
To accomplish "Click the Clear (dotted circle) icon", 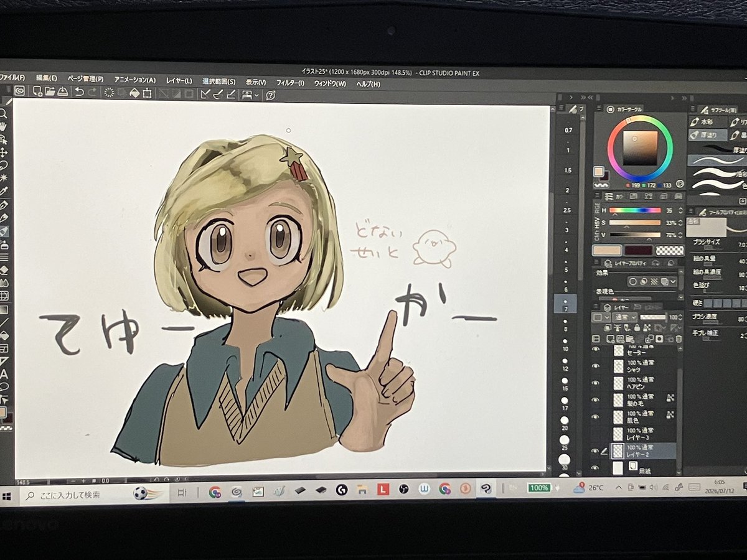I will pos(109,93).
